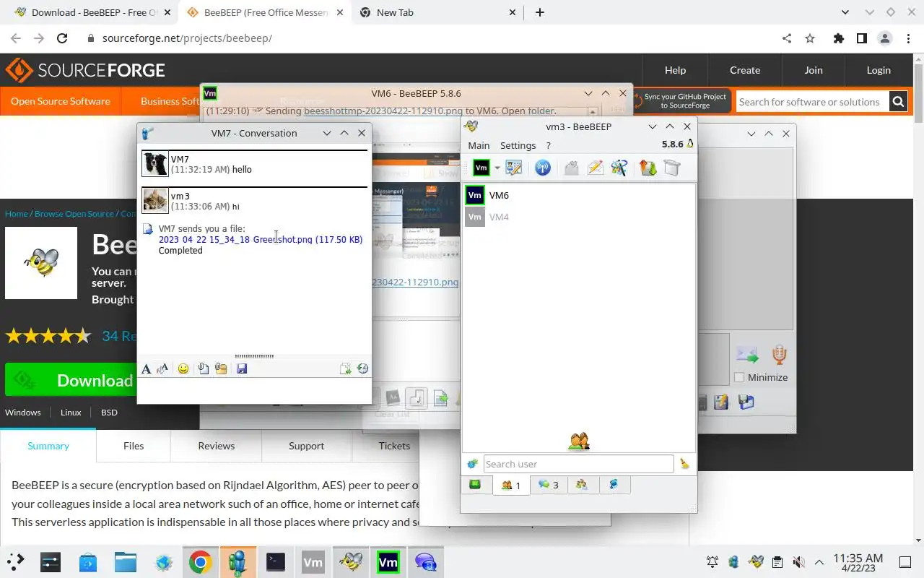Click the white box icon in BeeBEEP toolbar

(x=672, y=168)
